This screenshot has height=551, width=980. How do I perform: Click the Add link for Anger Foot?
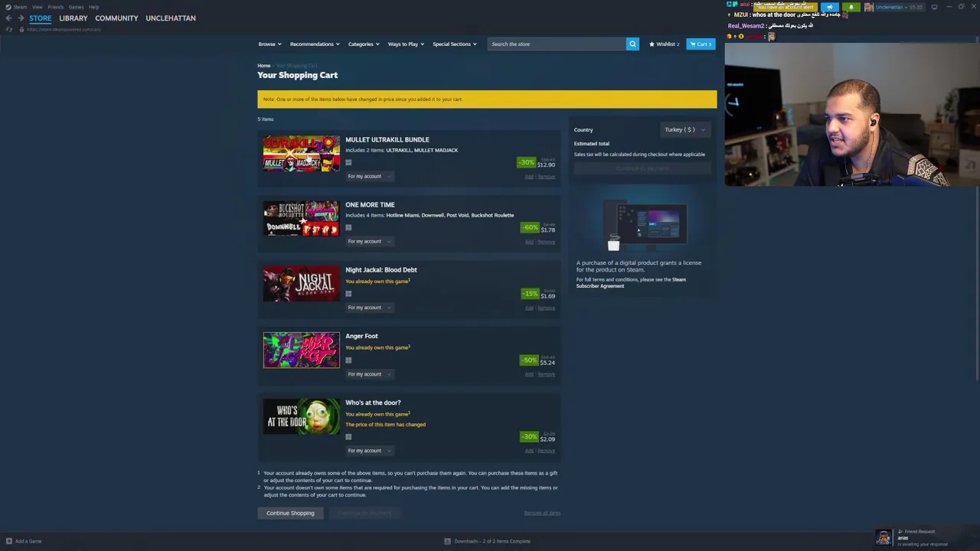pos(529,374)
